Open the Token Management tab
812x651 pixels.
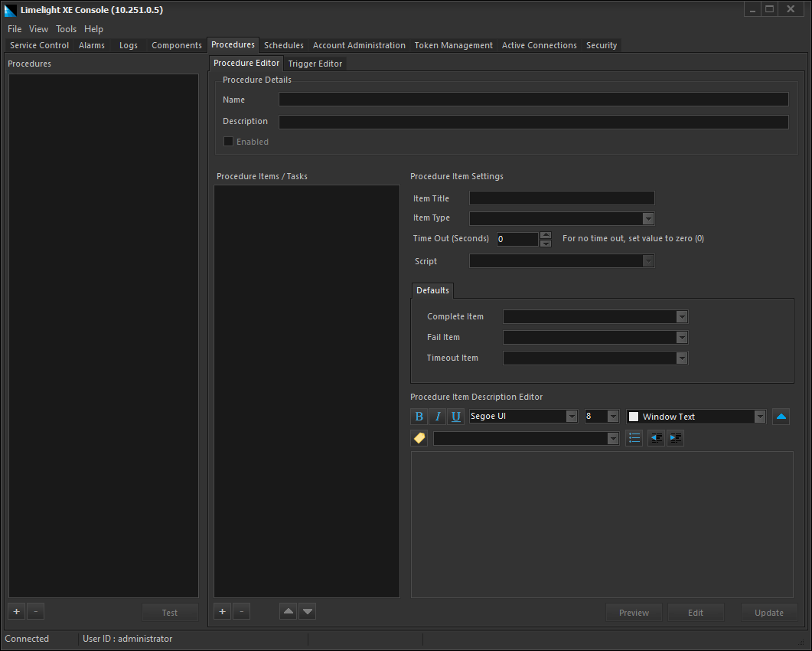tap(454, 46)
